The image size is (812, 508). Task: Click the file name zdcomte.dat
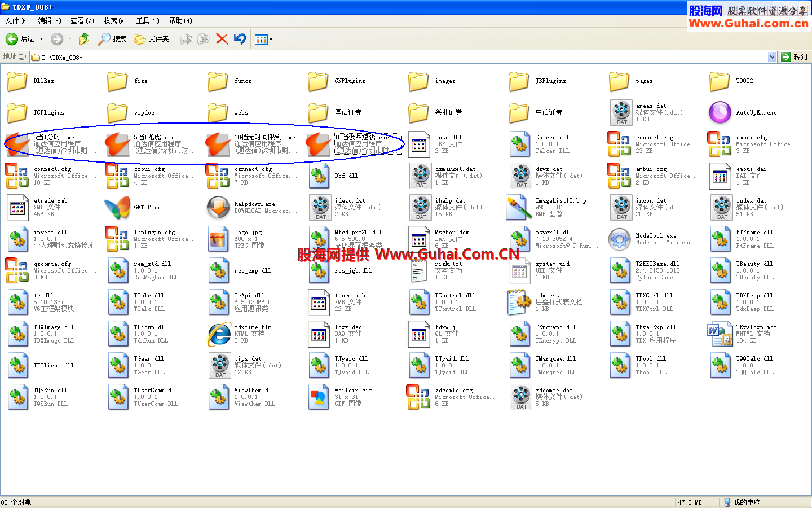pyautogui.click(x=554, y=390)
